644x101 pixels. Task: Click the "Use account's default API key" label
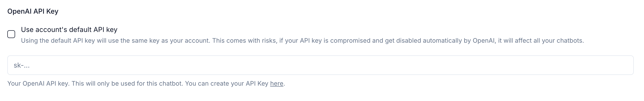(69, 30)
